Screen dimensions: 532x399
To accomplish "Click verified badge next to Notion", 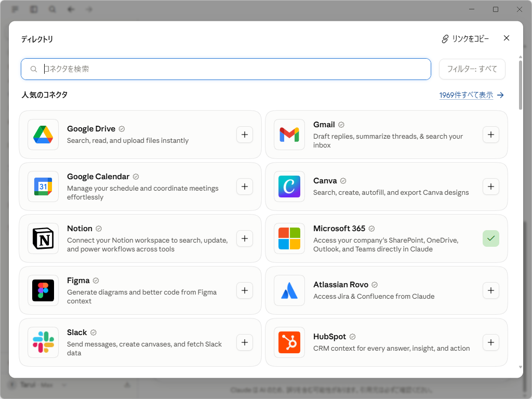I will [99, 229].
